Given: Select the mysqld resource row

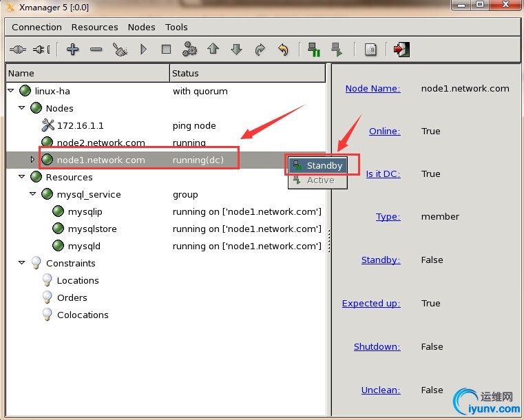Looking at the screenshot, I should coord(166,246).
